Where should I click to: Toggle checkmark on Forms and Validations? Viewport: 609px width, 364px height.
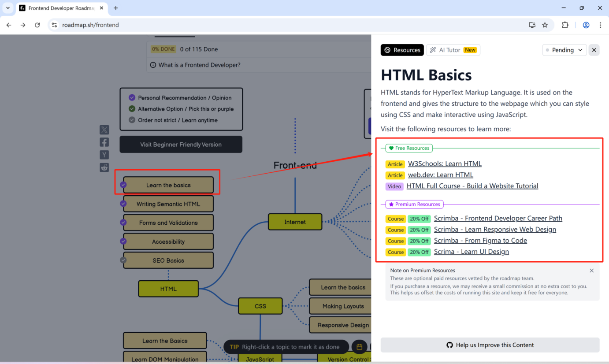point(123,223)
